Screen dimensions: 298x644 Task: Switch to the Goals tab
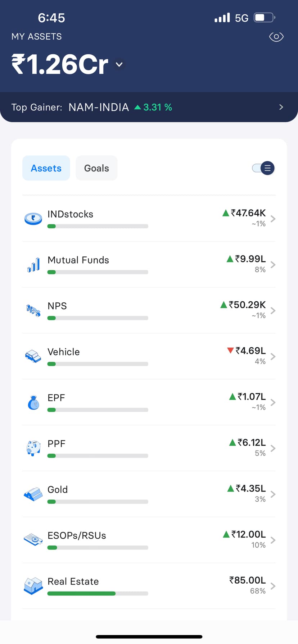[x=96, y=168]
